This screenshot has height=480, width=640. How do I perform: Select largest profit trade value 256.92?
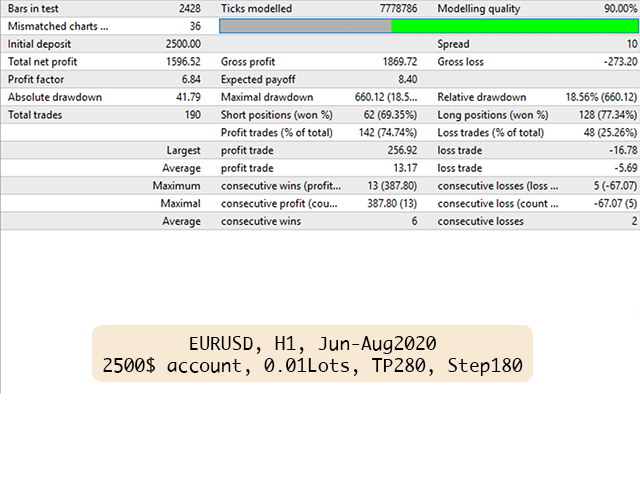pos(402,150)
